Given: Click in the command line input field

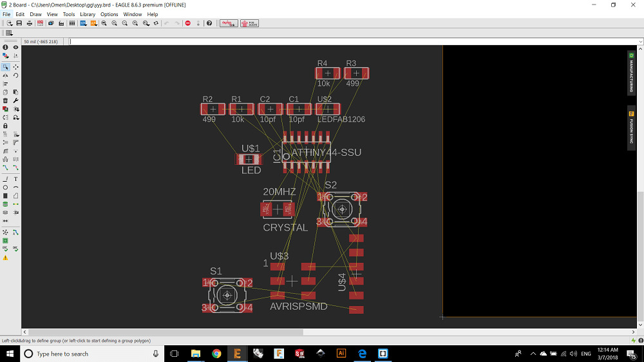Looking at the screenshot, I should pos(353,41).
